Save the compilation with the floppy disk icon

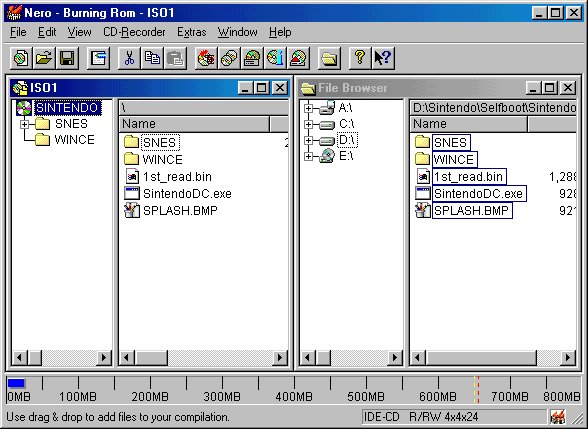click(67, 58)
